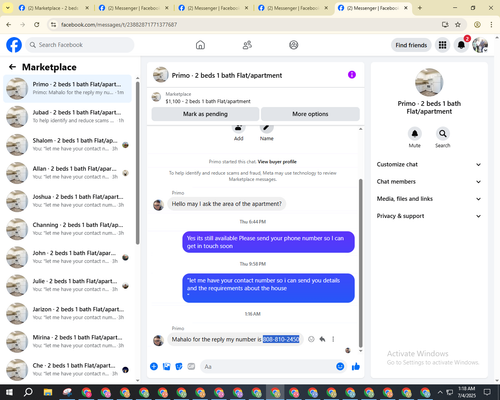Open the profile circle icon in top navigation
The image size is (500, 400).
pos(294,45)
